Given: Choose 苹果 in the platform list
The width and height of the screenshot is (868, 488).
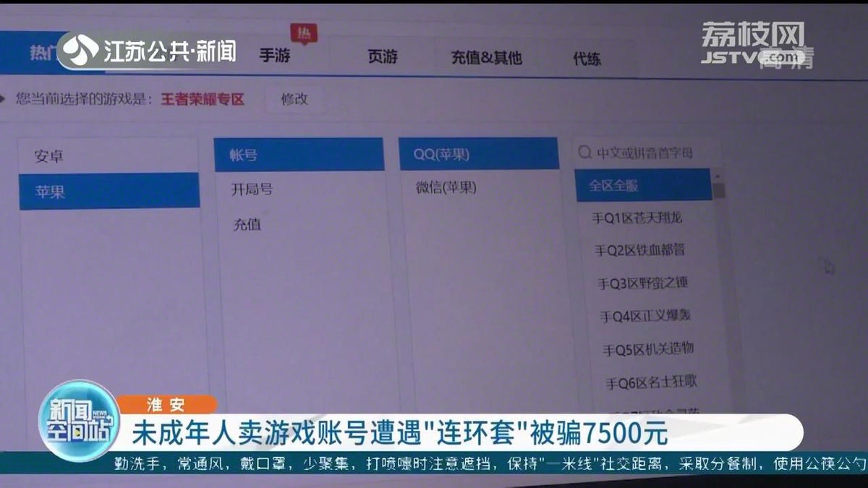Looking at the screenshot, I should click(109, 192).
